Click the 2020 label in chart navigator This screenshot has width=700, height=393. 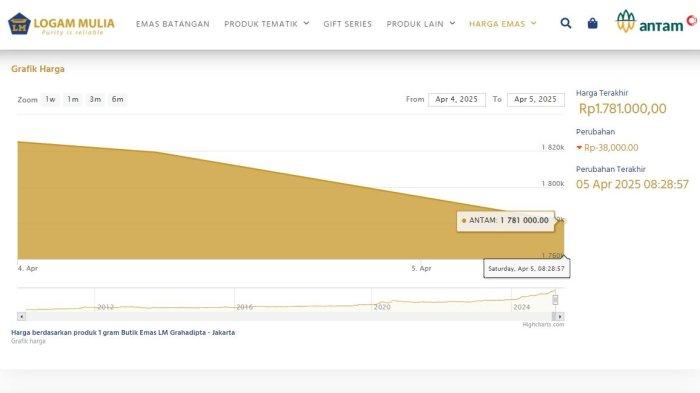coord(382,307)
